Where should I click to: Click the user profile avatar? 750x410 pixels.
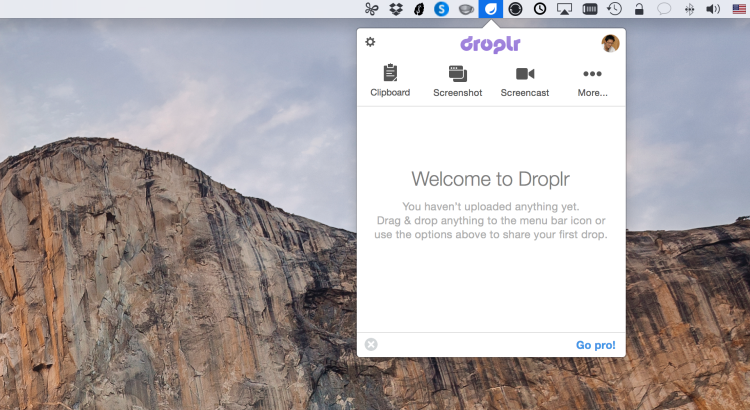[610, 44]
